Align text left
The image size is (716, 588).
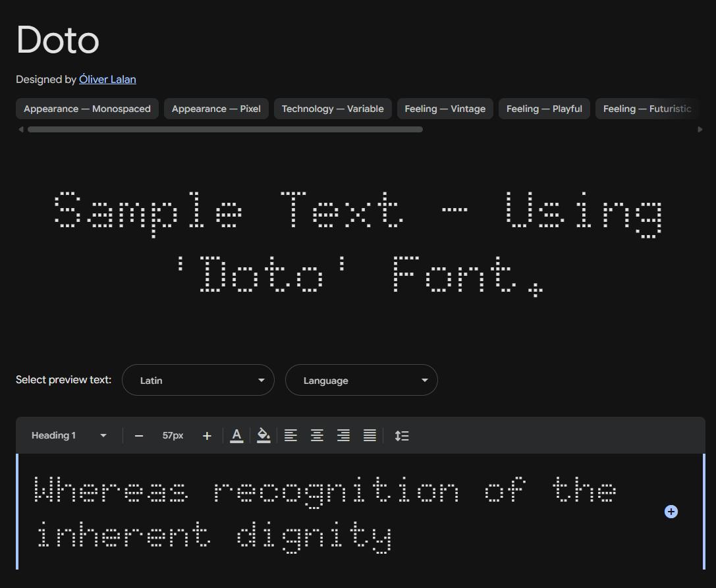pos(290,435)
